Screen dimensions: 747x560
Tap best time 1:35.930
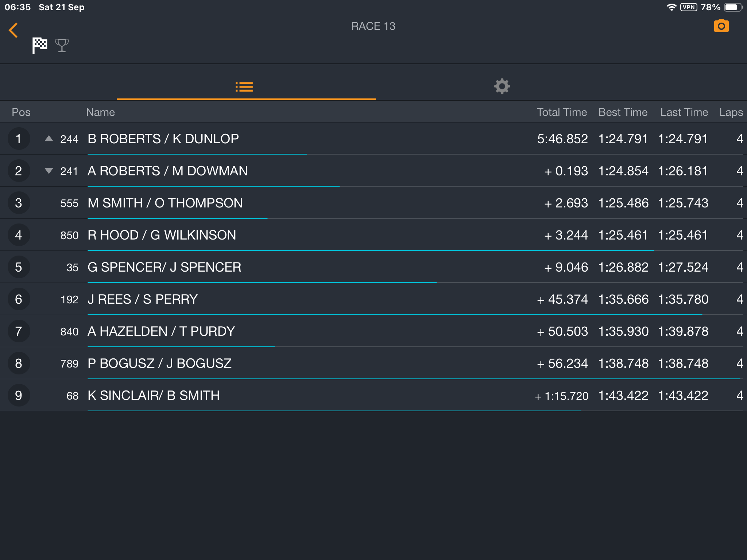[623, 331]
